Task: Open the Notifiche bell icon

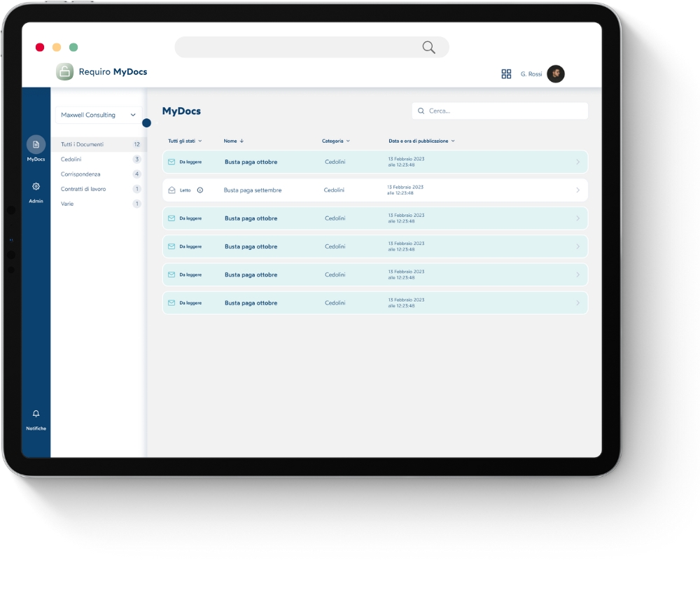Action: 36,413
